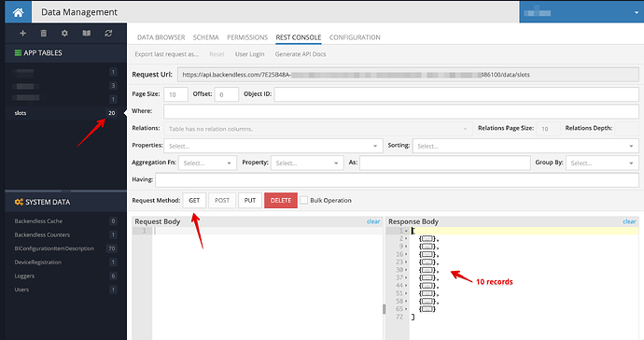Open the Backendless Counters table
The width and height of the screenshot is (644, 340).
pyautogui.click(x=42, y=234)
